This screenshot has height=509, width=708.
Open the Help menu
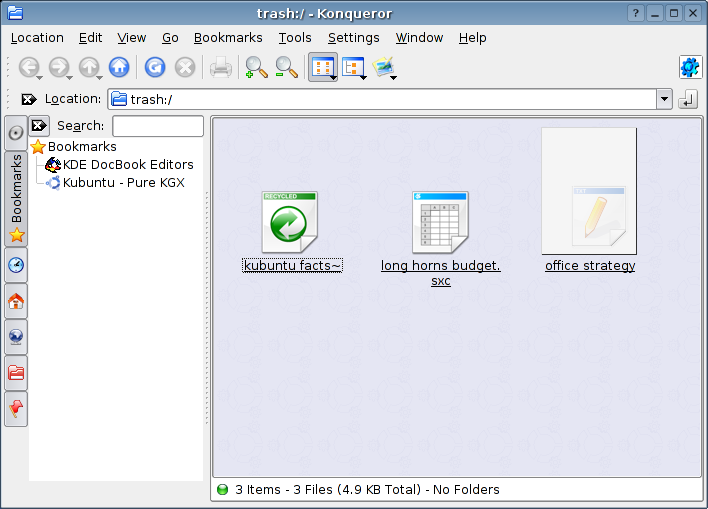[473, 38]
